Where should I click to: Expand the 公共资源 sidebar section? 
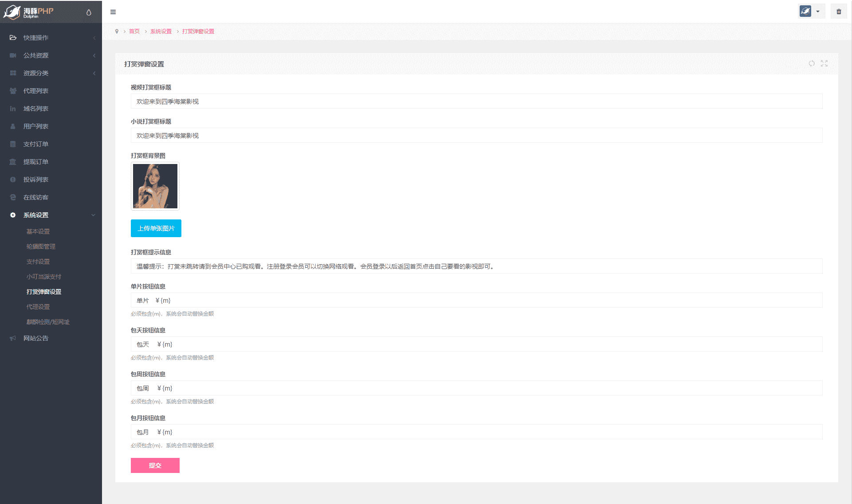[x=36, y=55]
